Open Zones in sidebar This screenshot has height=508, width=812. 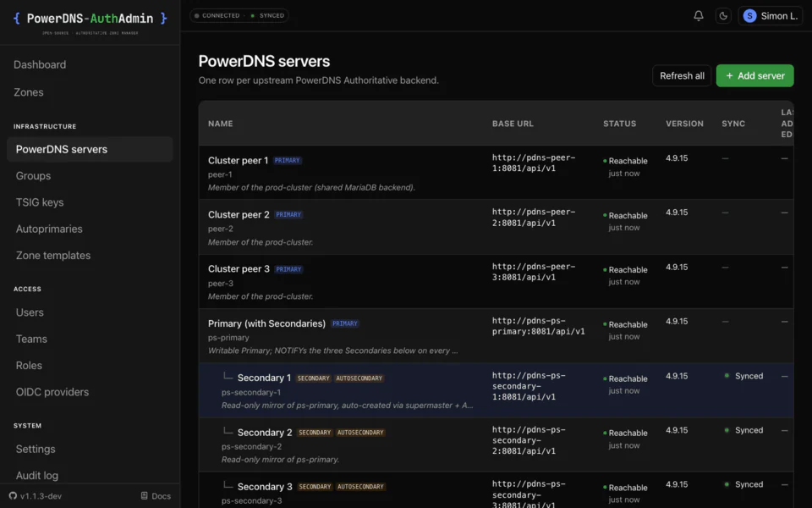point(29,92)
